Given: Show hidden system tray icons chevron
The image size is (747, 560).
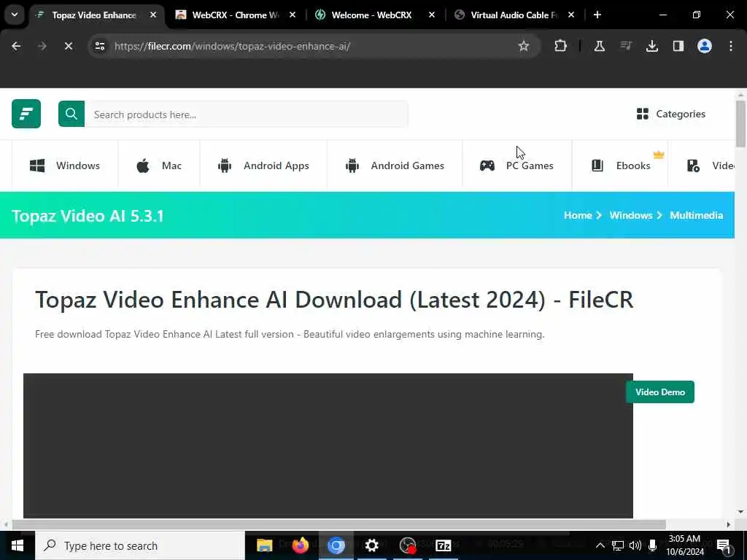Looking at the screenshot, I should pos(600,545).
